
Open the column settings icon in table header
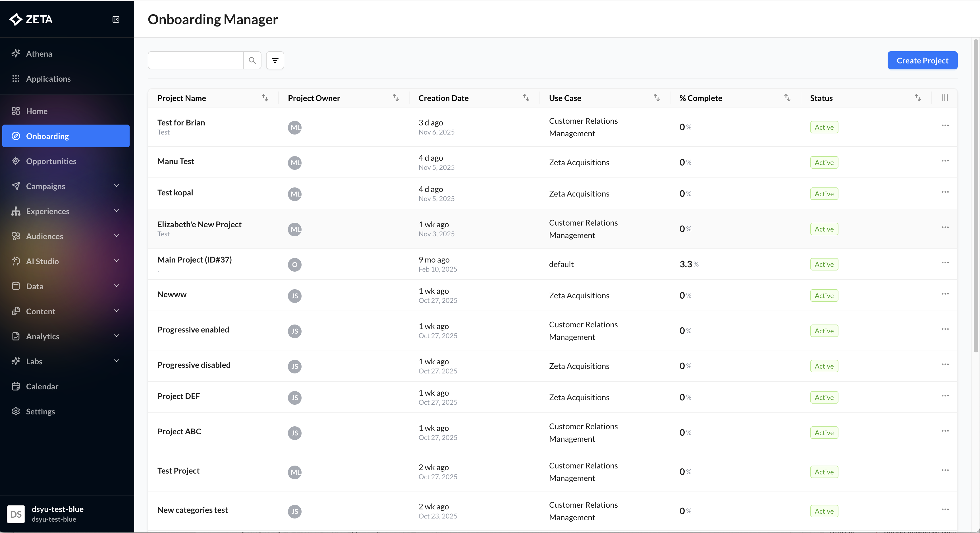[944, 98]
